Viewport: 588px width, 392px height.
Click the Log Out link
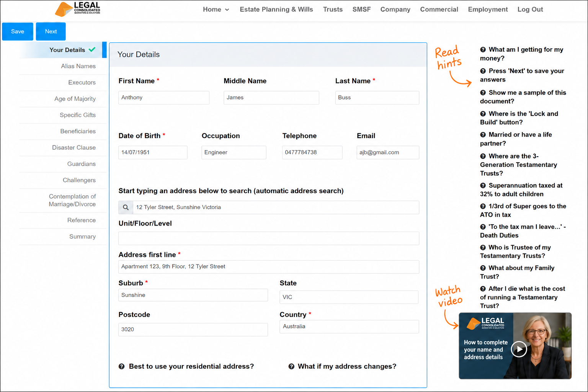click(530, 9)
